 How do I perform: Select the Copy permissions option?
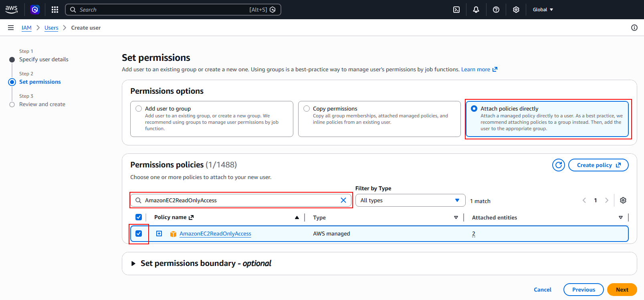(307, 109)
